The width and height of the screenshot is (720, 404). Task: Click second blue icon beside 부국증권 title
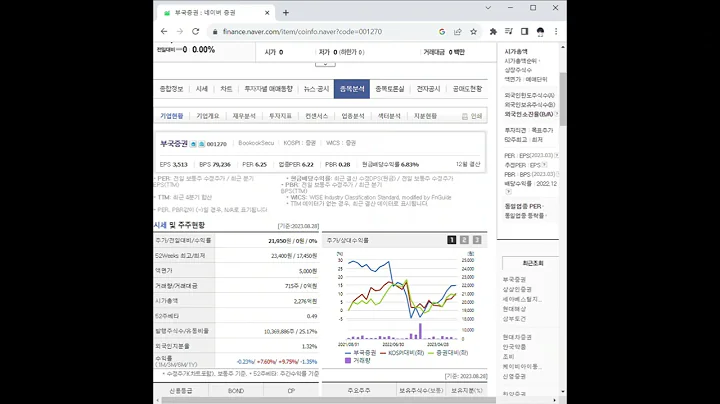click(201, 144)
